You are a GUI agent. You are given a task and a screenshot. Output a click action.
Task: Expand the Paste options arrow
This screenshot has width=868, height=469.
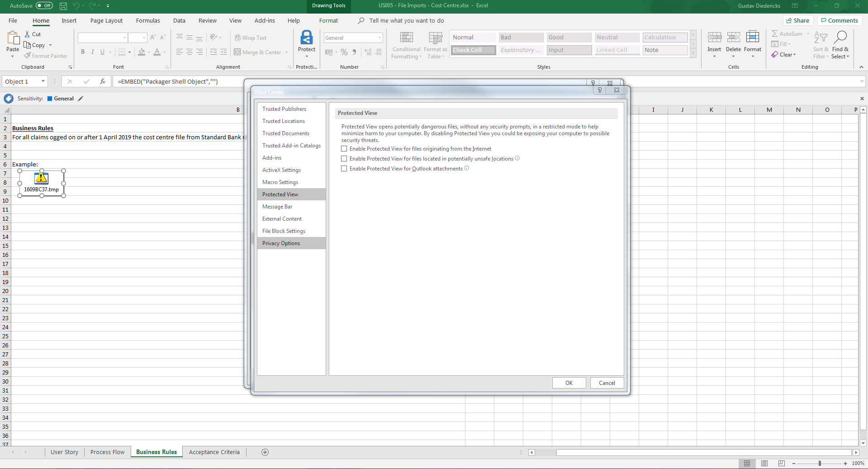tap(13, 57)
